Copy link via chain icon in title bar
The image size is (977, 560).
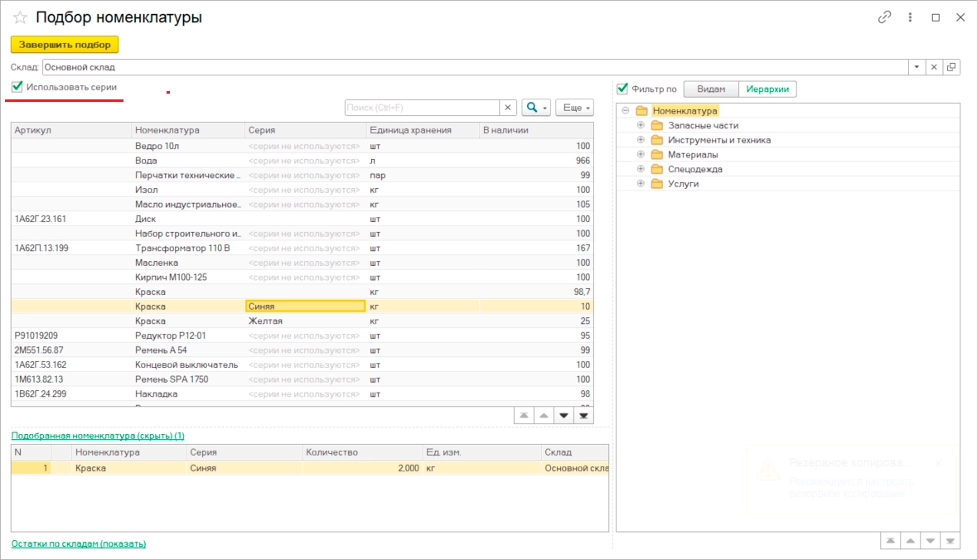coord(885,17)
